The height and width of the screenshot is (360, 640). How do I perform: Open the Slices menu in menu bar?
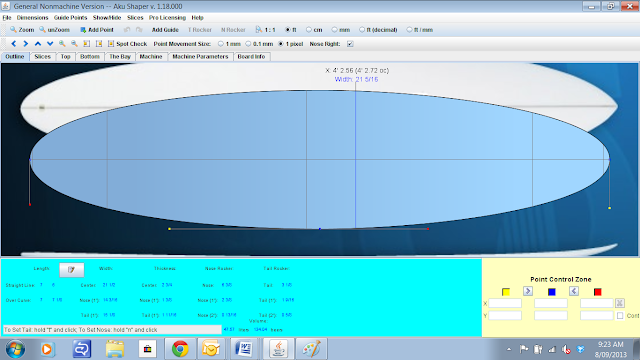(135, 18)
